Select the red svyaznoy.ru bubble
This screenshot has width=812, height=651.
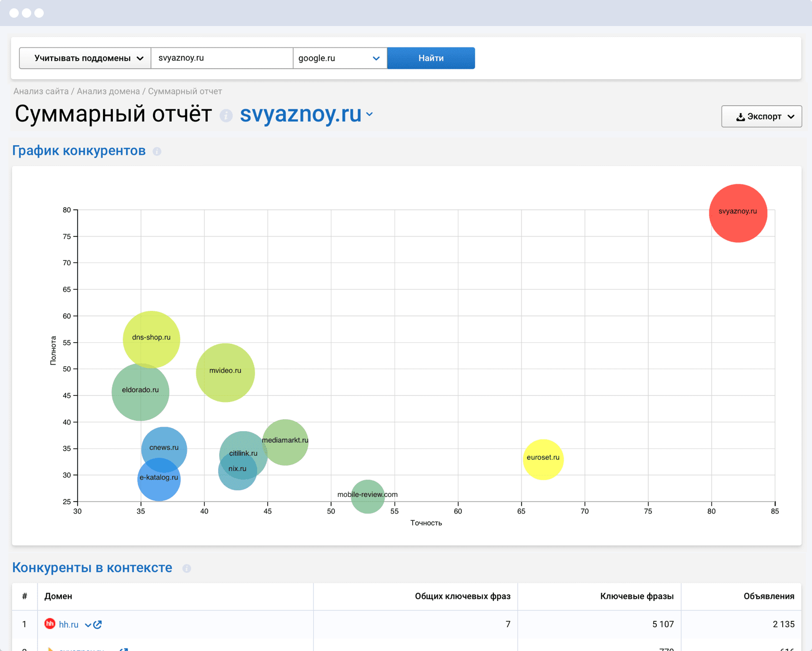738,213
